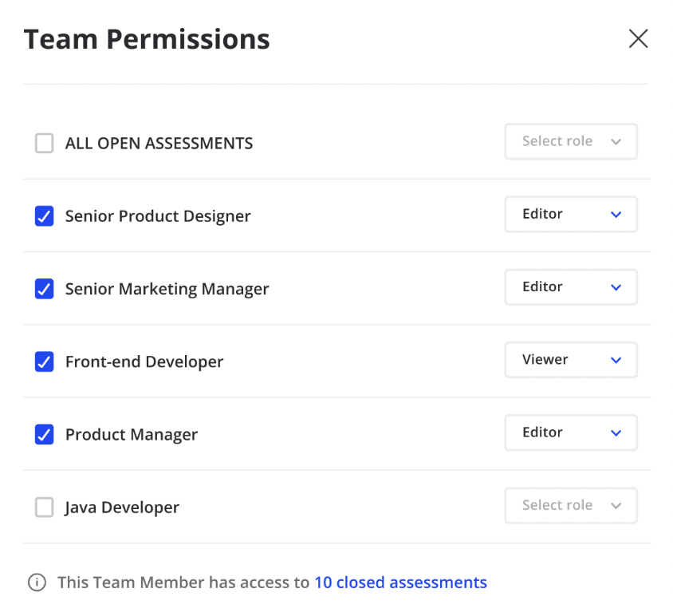Uncheck the Senior Product Designer checkbox
The height and width of the screenshot is (616, 673).
point(44,215)
